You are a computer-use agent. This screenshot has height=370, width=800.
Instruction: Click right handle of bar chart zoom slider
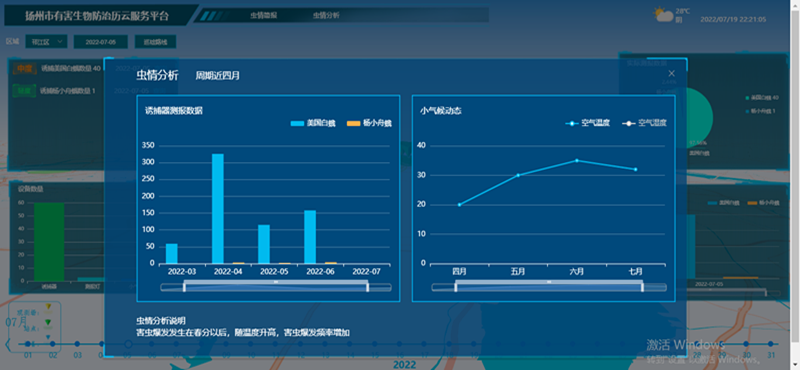(x=367, y=287)
